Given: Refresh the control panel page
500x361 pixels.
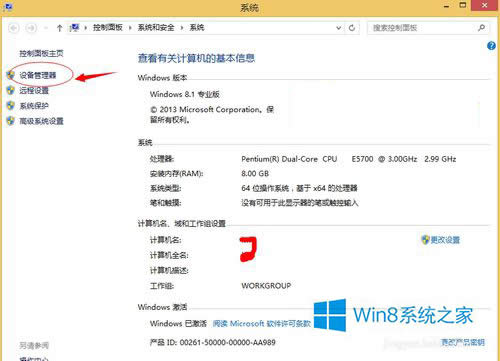Looking at the screenshot, I should 352,28.
